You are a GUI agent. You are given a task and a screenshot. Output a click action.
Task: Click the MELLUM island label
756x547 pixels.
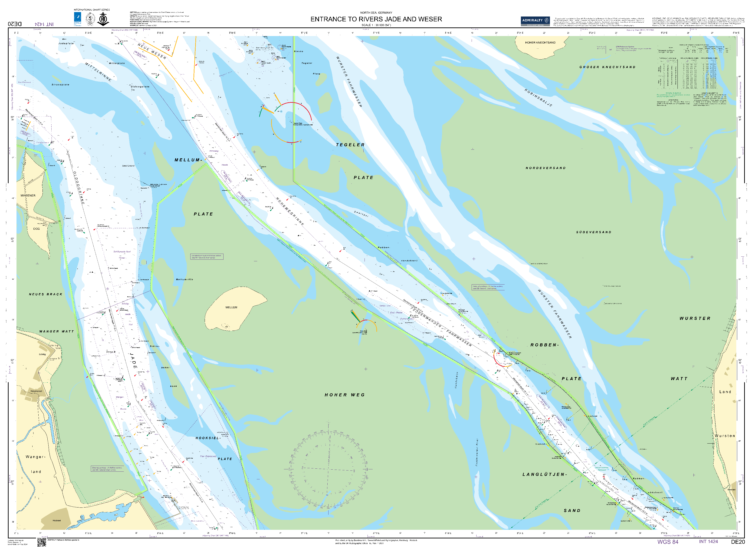(231, 308)
